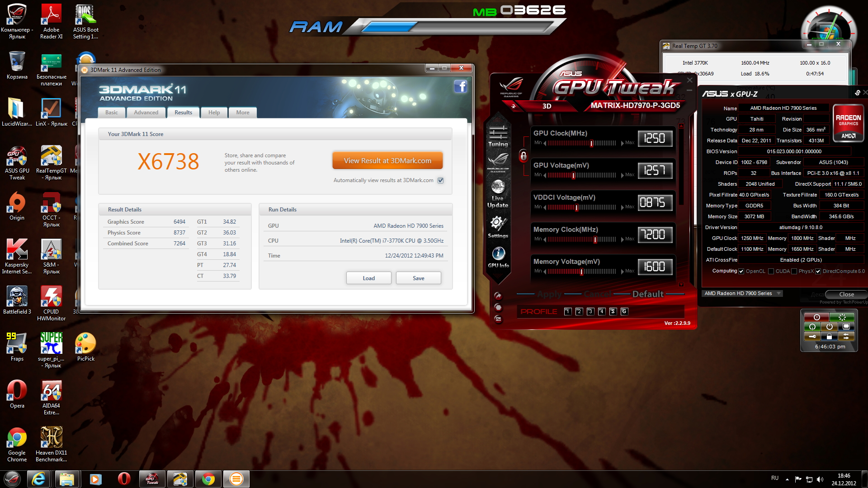This screenshot has height=488, width=868.
Task: Open Internet Explorer from taskbar
Action: tap(39, 479)
